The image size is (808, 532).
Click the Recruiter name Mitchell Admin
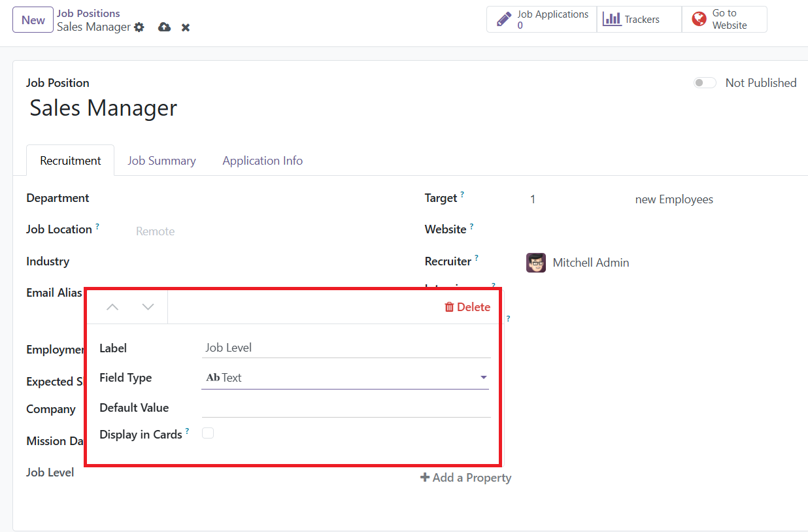(591, 263)
